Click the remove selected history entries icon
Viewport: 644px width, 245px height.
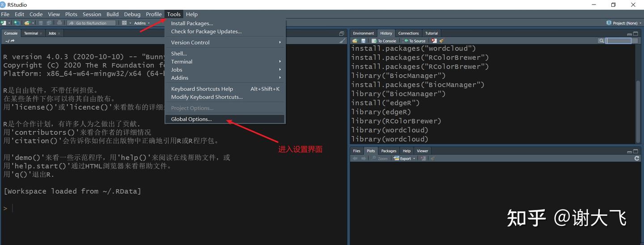click(x=434, y=41)
